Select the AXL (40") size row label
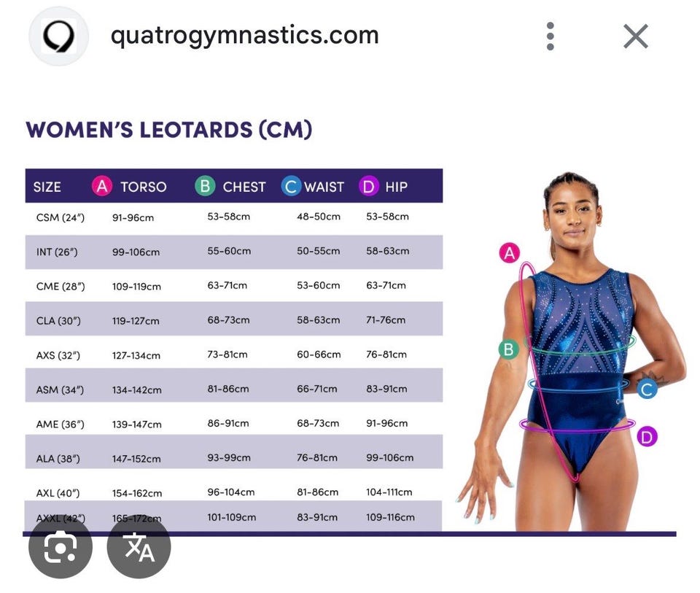 [60, 493]
